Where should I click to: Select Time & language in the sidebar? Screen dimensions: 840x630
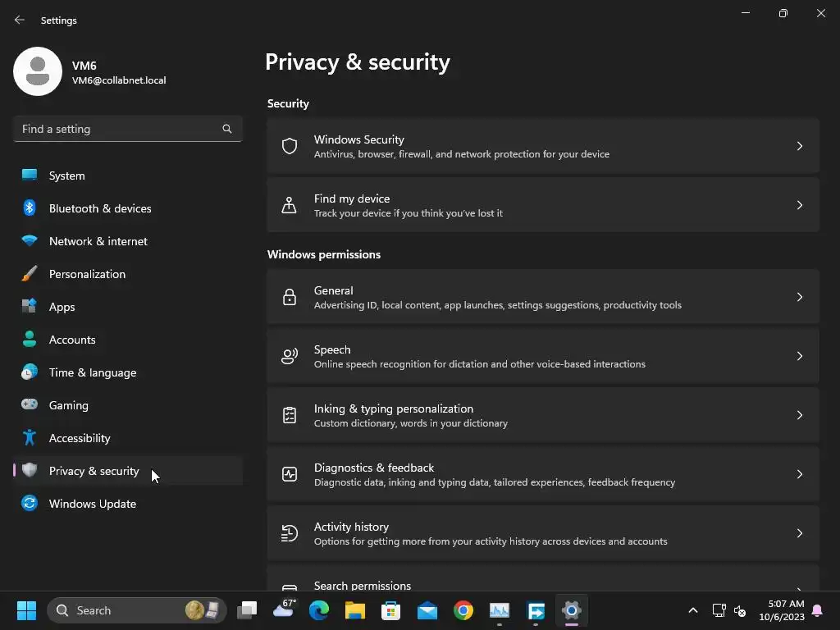127,372
